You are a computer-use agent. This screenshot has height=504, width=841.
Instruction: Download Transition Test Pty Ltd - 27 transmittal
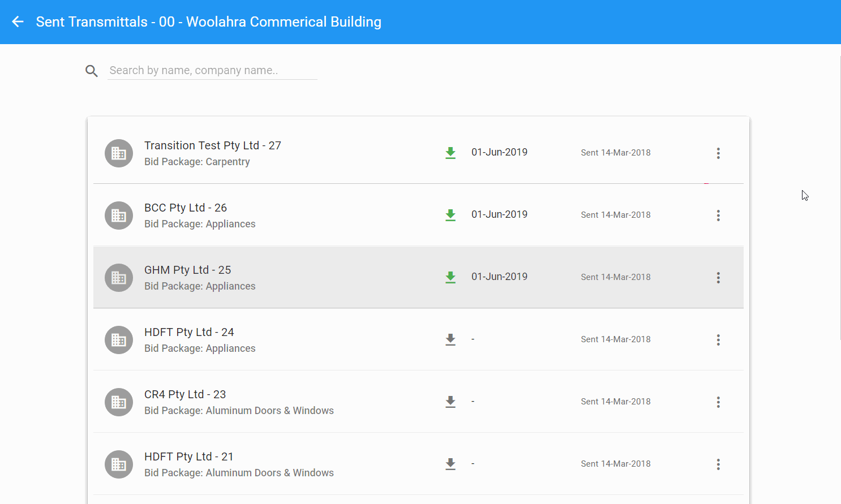tap(450, 153)
